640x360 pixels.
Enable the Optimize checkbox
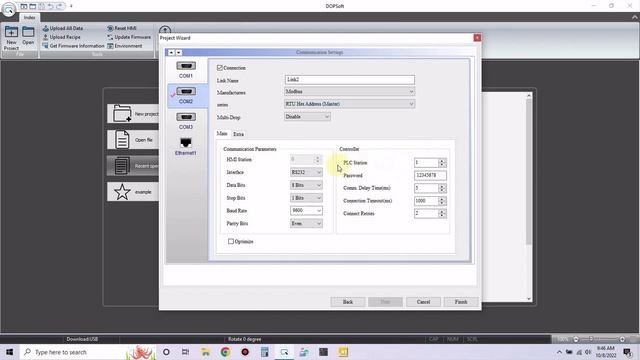[x=231, y=241]
